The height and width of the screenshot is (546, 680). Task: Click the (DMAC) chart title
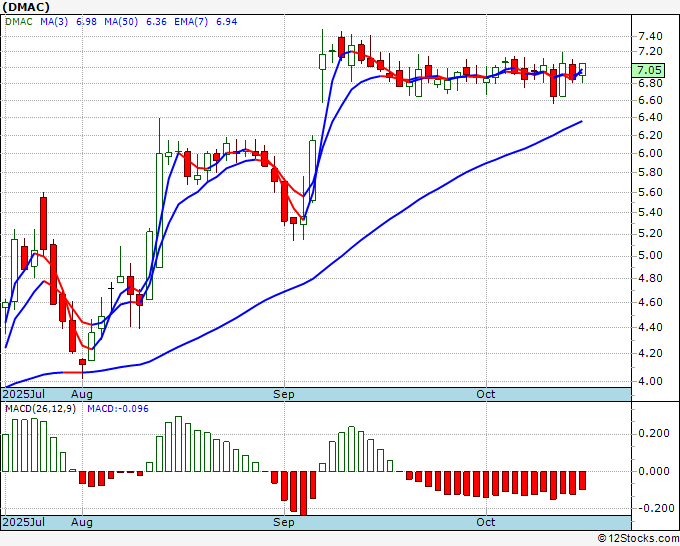26,7
